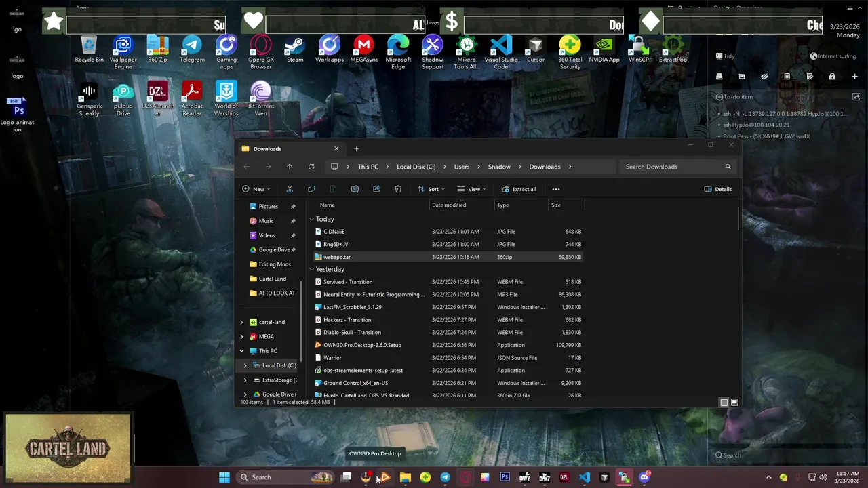Open Visual Studio Code desktop shortcut

pos(501,53)
